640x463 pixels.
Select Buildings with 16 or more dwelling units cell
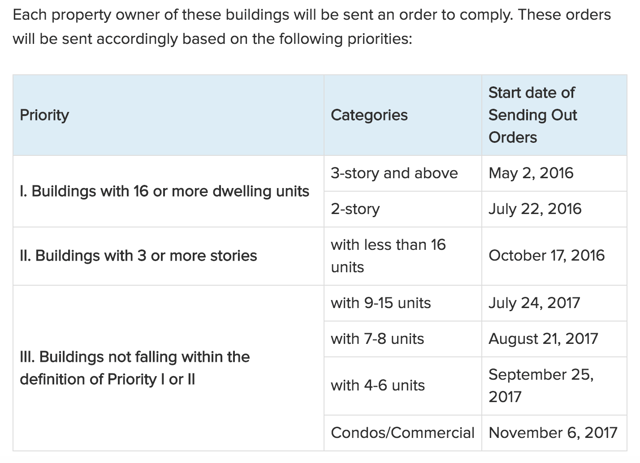[x=168, y=191]
